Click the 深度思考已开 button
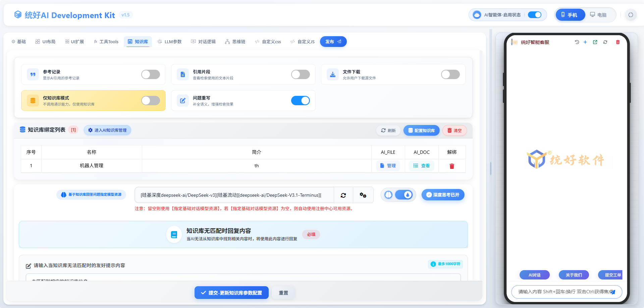Screen dimensions: 644x308 click(x=443, y=195)
